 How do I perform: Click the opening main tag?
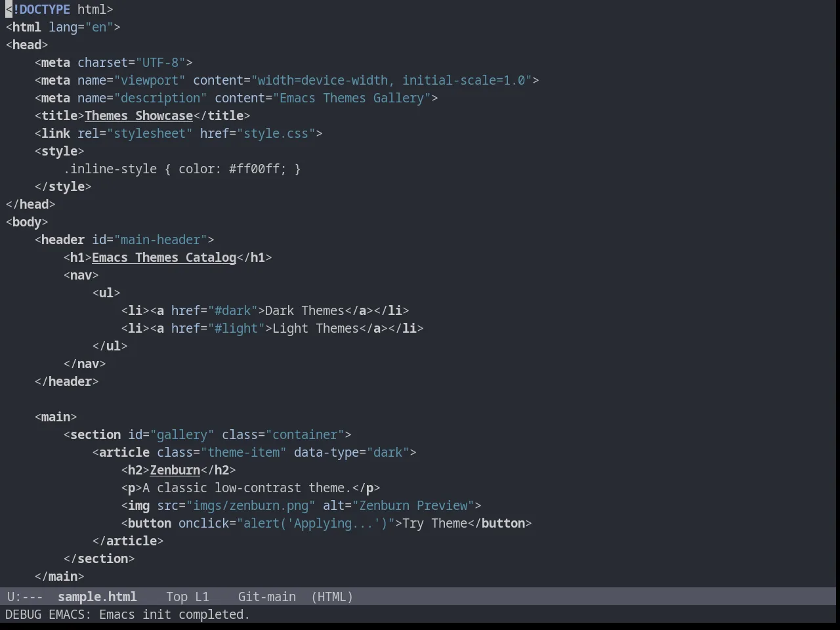[x=56, y=417]
